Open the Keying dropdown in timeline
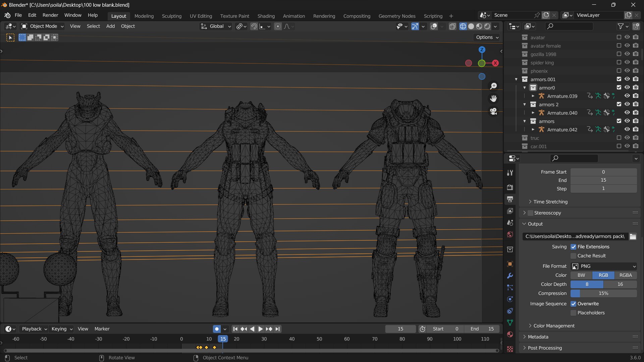 click(x=61, y=329)
